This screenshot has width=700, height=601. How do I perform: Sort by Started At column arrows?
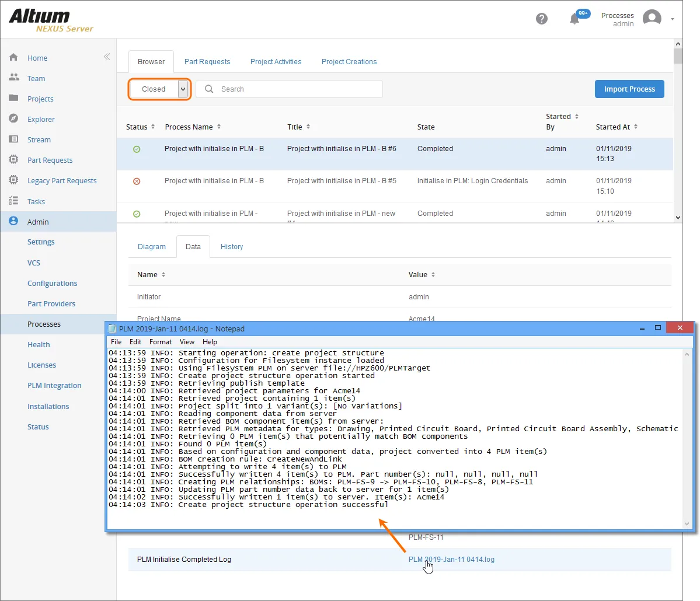636,127
